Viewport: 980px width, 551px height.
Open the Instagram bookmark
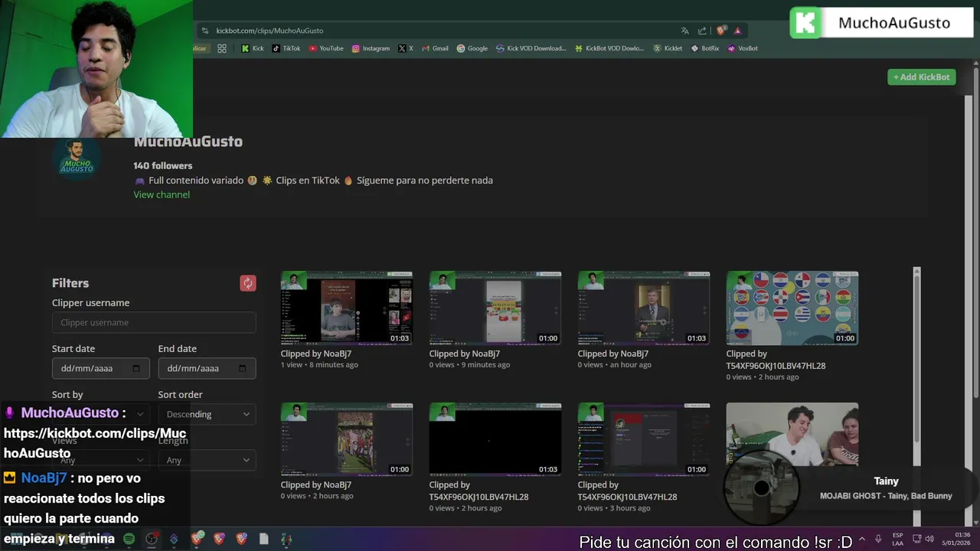point(371,48)
